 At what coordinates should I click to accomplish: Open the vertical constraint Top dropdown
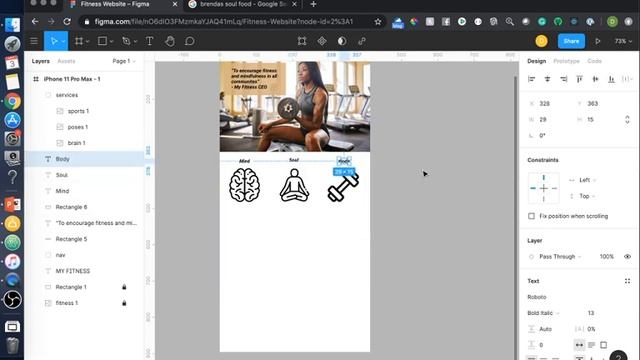point(587,196)
